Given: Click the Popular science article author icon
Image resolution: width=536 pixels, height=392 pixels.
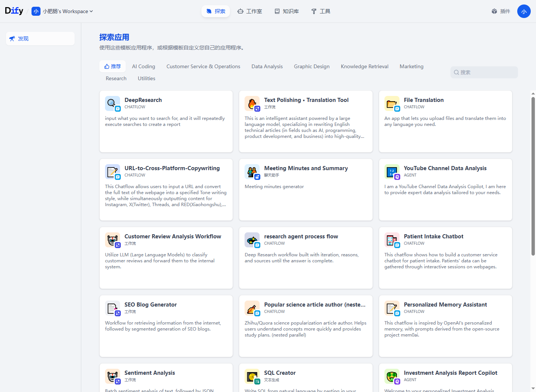Looking at the screenshot, I should 252,308.
